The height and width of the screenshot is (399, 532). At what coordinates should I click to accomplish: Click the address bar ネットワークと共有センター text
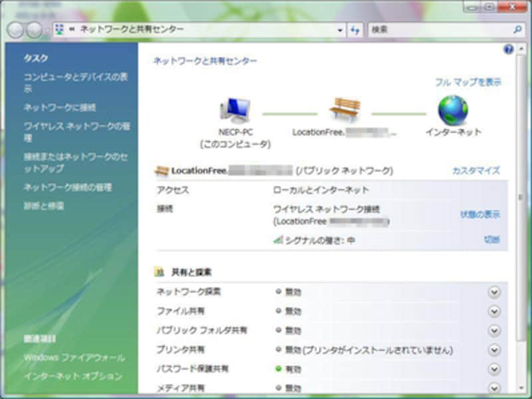pyautogui.click(x=132, y=29)
